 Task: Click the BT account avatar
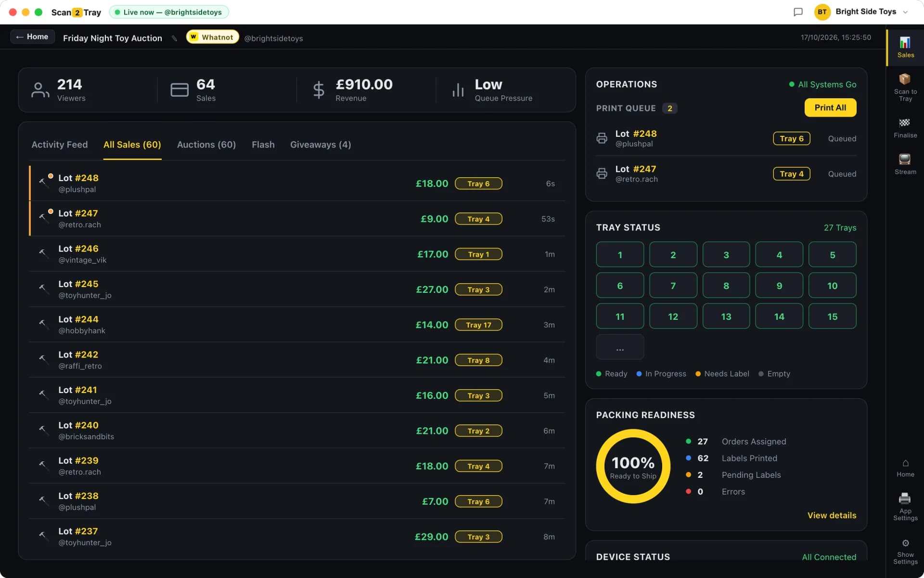tap(822, 12)
